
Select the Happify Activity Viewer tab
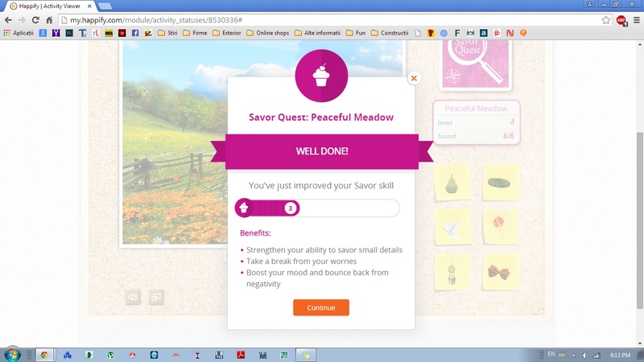pyautogui.click(x=49, y=6)
